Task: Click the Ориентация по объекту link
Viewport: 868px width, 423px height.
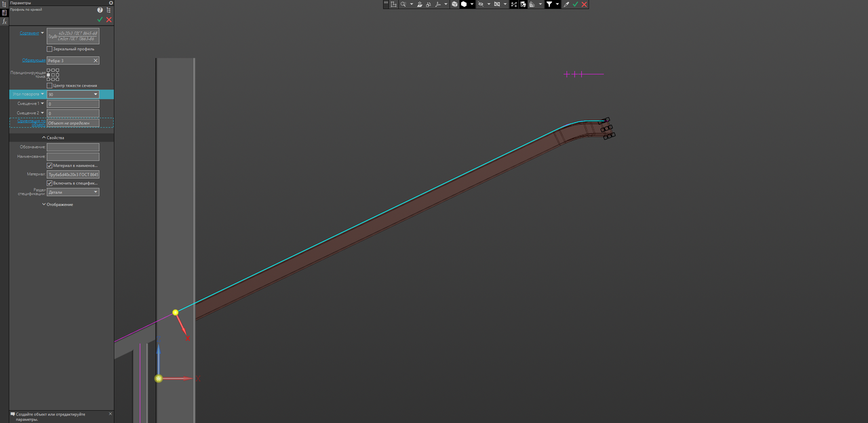Action: pyautogui.click(x=32, y=123)
